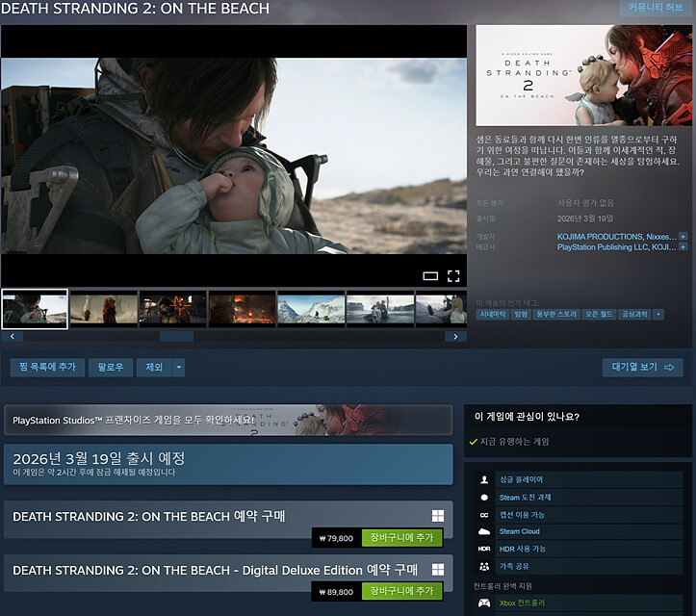Click the left arrow of thumbnail strip
Viewport: 696px width, 616px height.
click(x=12, y=337)
